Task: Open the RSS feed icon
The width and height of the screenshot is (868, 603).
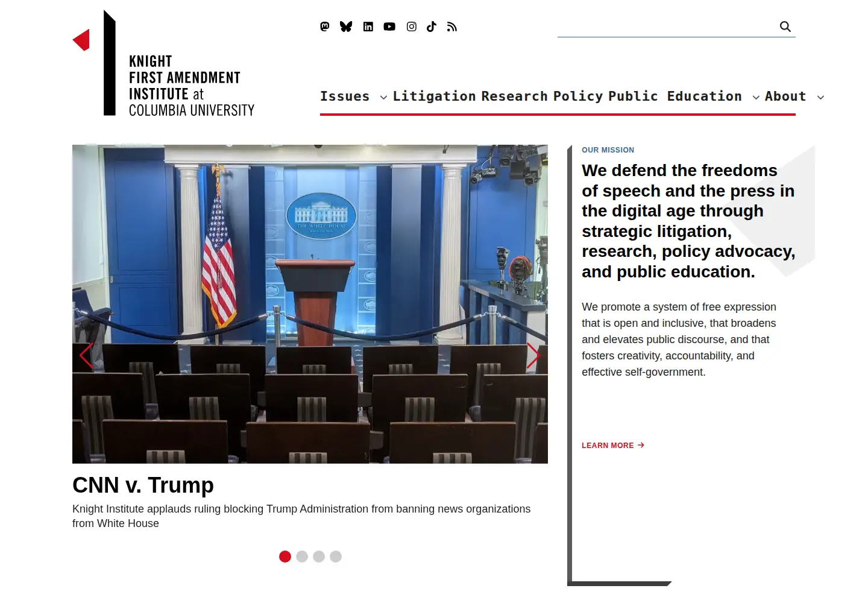Action: pyautogui.click(x=452, y=27)
